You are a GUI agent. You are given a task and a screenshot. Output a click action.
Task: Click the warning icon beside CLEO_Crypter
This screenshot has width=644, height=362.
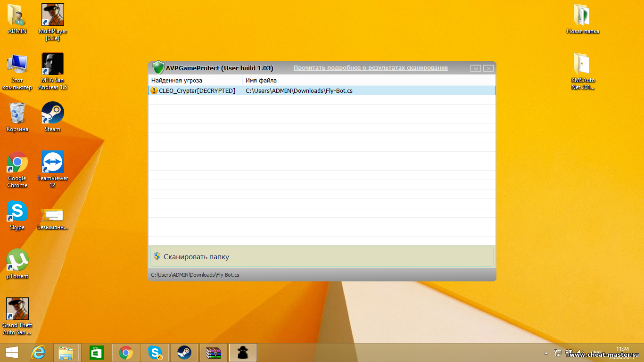tap(154, 90)
